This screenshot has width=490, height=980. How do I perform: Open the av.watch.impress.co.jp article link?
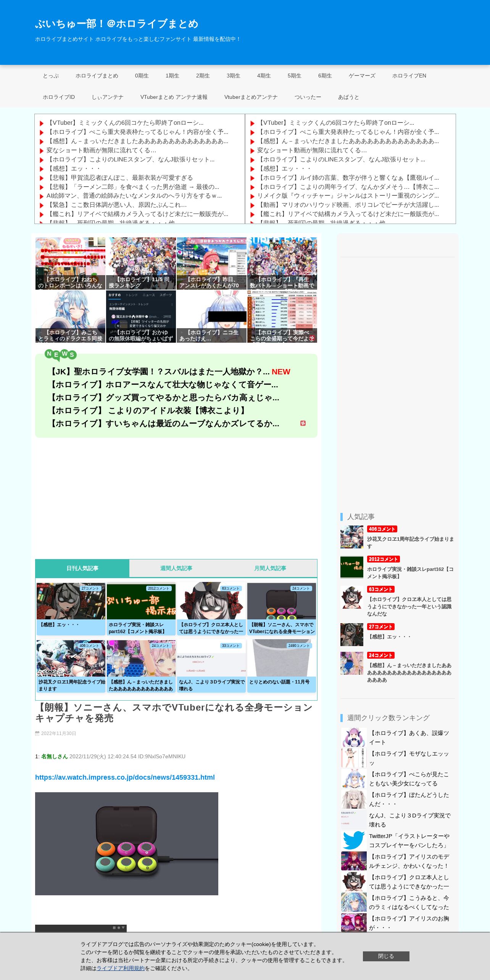tap(125, 777)
